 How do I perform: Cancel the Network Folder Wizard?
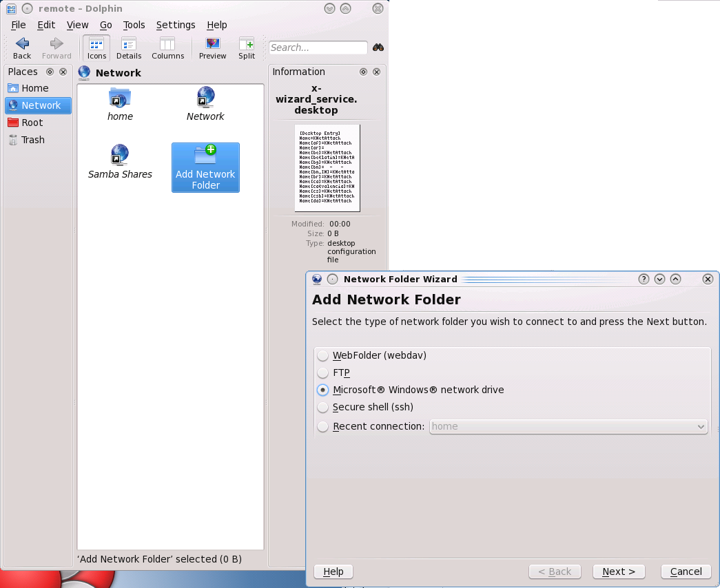pos(686,571)
